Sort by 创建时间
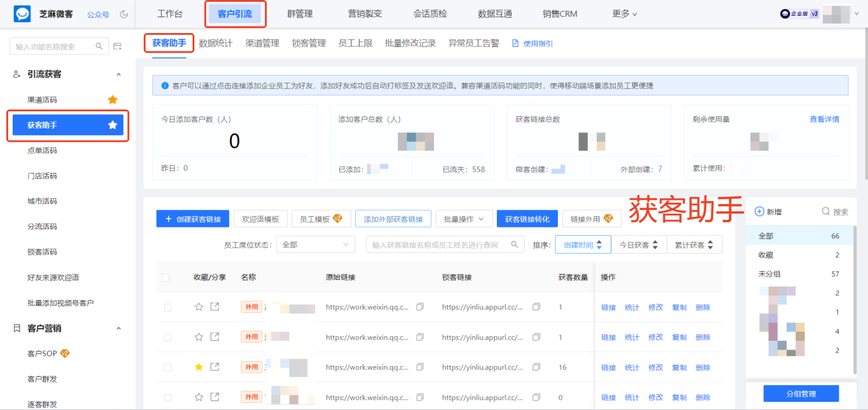Screen dimensions: 868x410 (583, 245)
